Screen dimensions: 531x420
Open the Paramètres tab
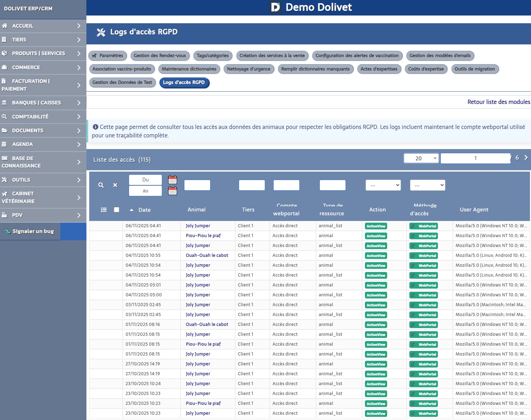pos(108,56)
